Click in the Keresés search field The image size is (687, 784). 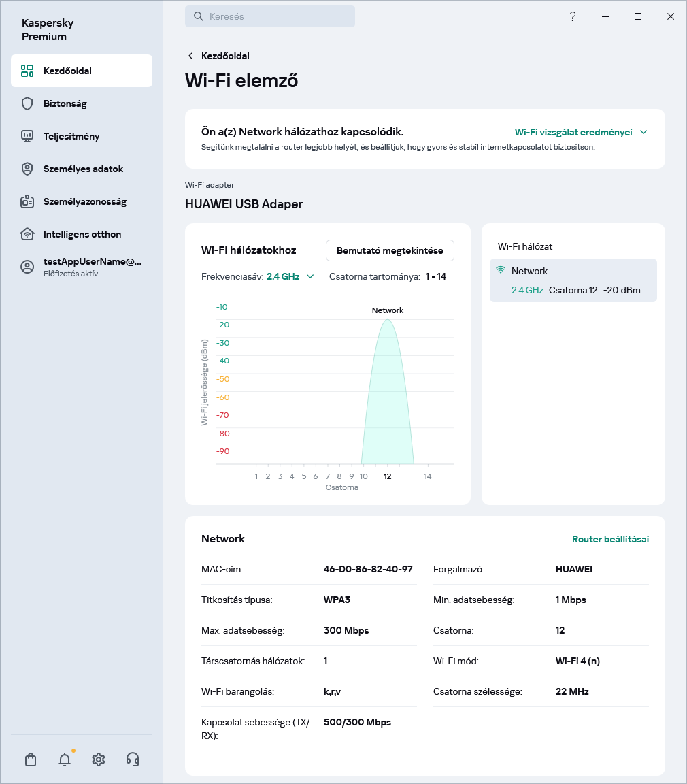pyautogui.click(x=270, y=16)
